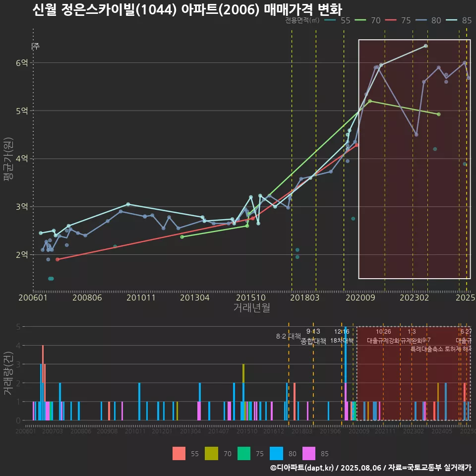Click the olive 70㎡ bar reaching 3 transactions

click(243, 373)
